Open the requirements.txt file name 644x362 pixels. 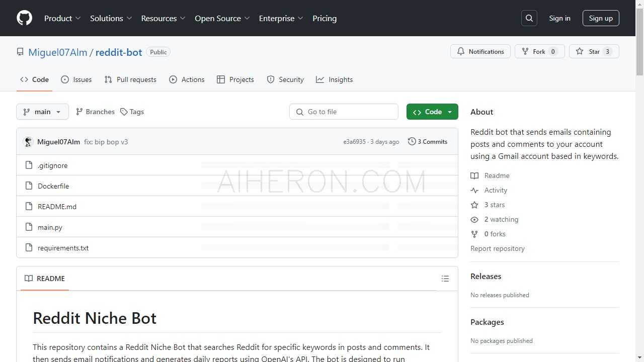click(63, 248)
